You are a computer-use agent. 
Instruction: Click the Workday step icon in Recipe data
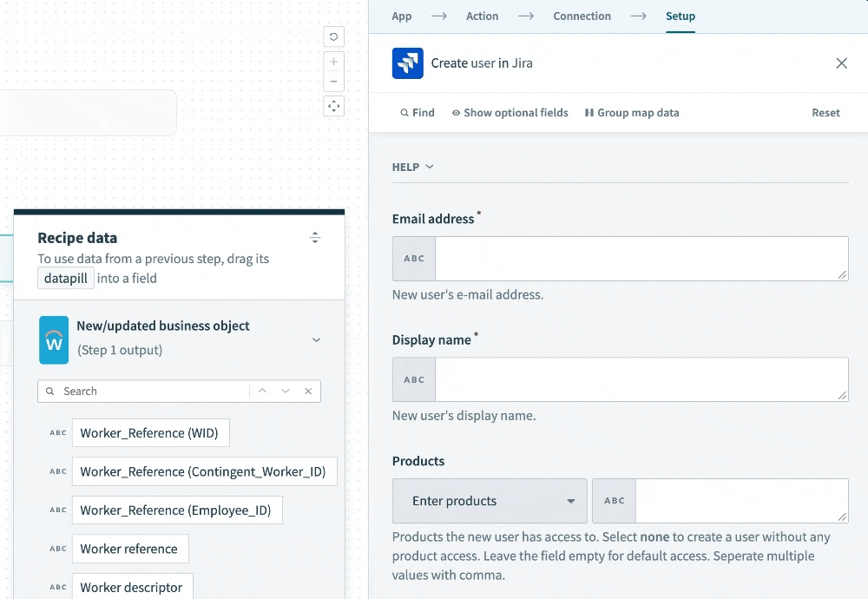pos(54,340)
